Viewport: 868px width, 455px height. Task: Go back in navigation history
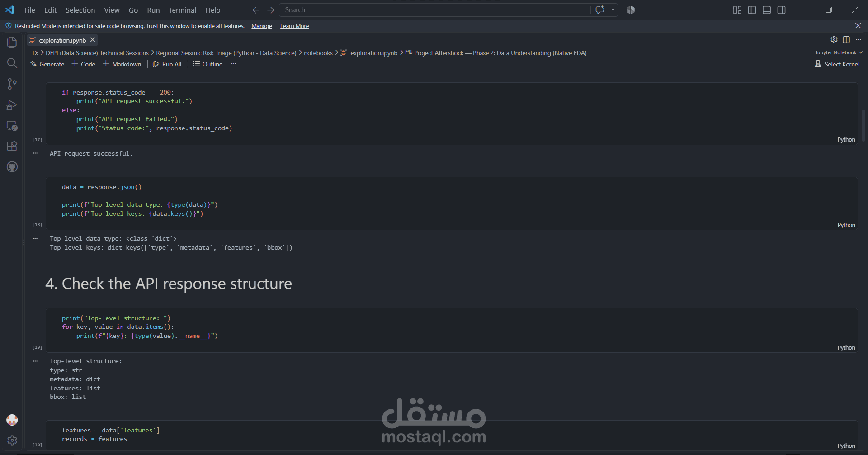click(256, 10)
